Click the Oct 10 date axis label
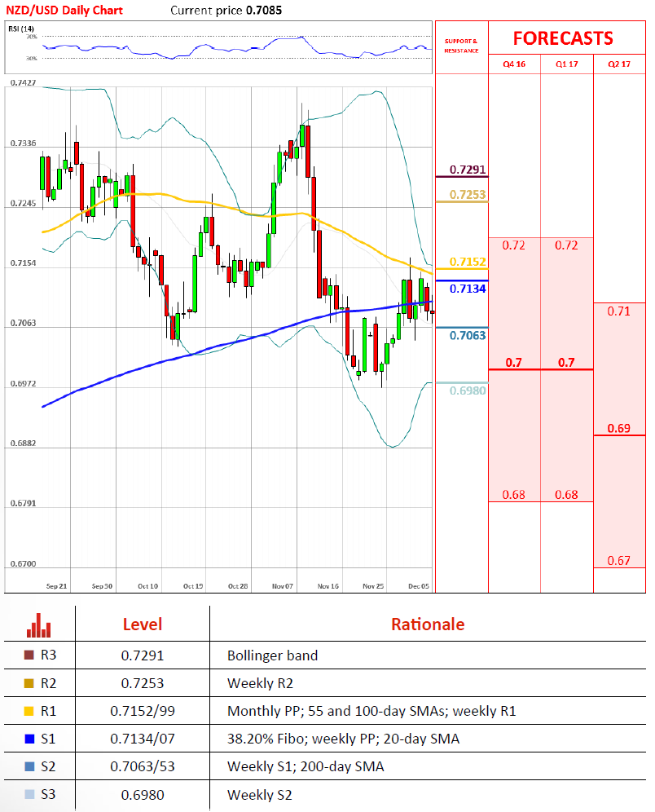655x812 pixels. click(147, 586)
